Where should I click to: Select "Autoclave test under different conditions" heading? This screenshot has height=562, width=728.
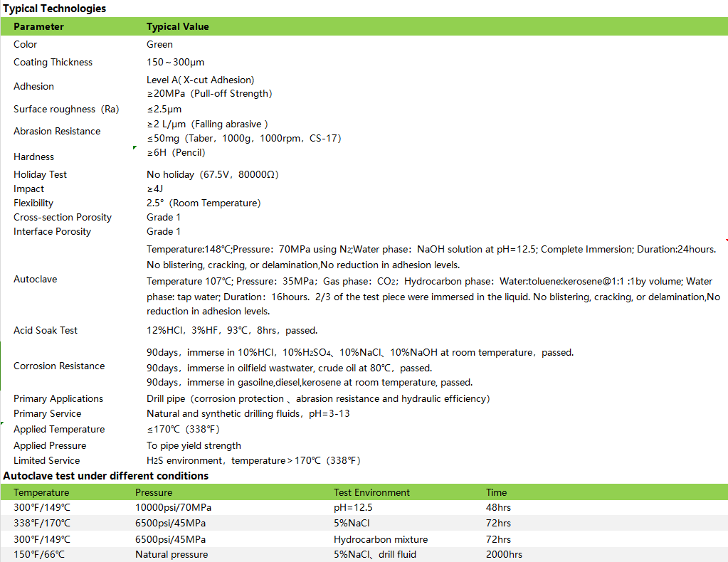click(x=106, y=475)
